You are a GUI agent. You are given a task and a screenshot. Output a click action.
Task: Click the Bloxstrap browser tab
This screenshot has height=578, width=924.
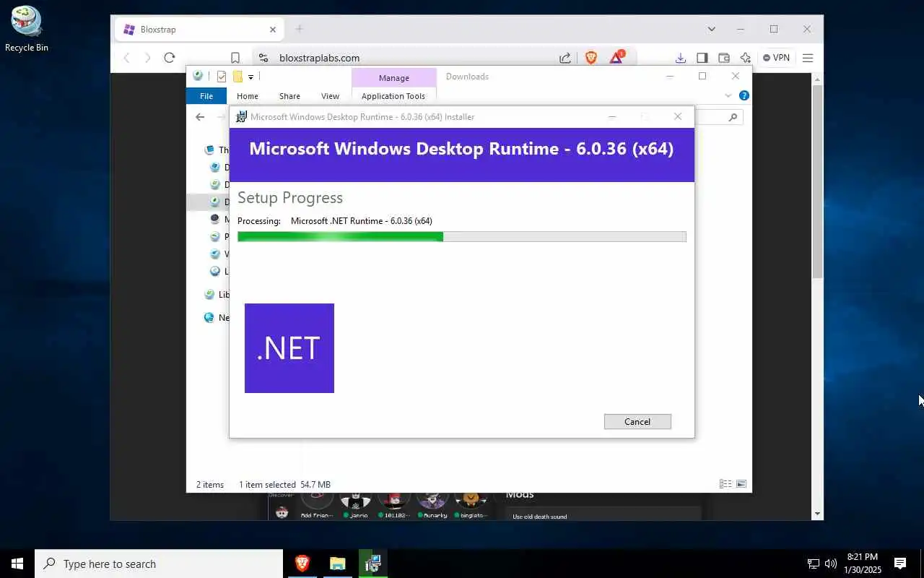click(x=199, y=30)
